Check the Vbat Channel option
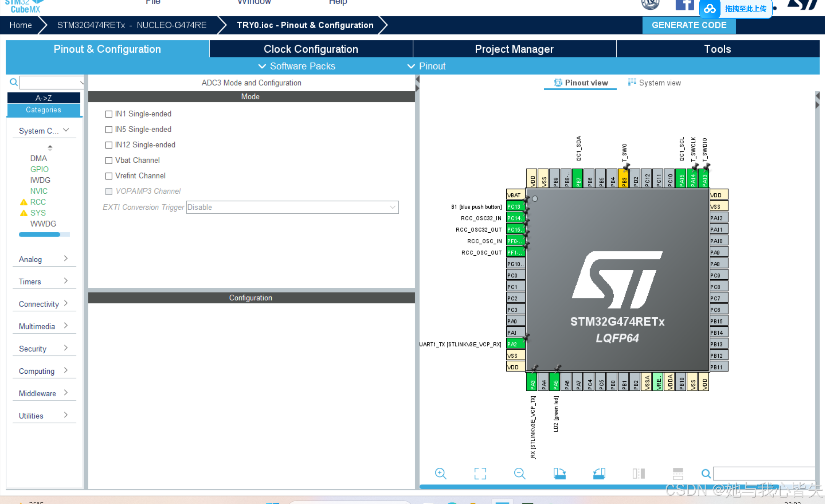Image resolution: width=825 pixels, height=504 pixels. (109, 160)
